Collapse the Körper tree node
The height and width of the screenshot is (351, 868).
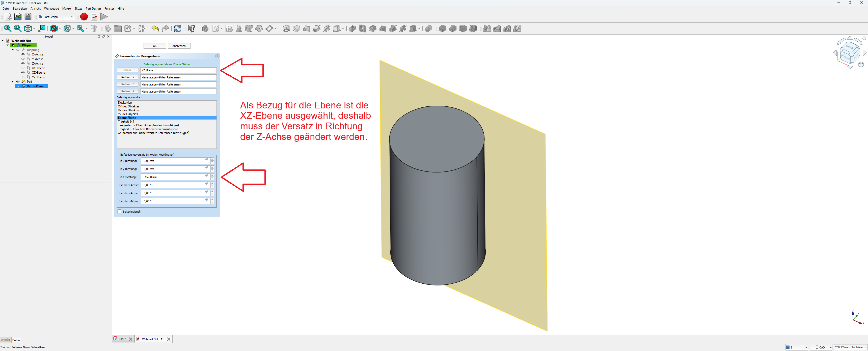pyautogui.click(x=8, y=45)
